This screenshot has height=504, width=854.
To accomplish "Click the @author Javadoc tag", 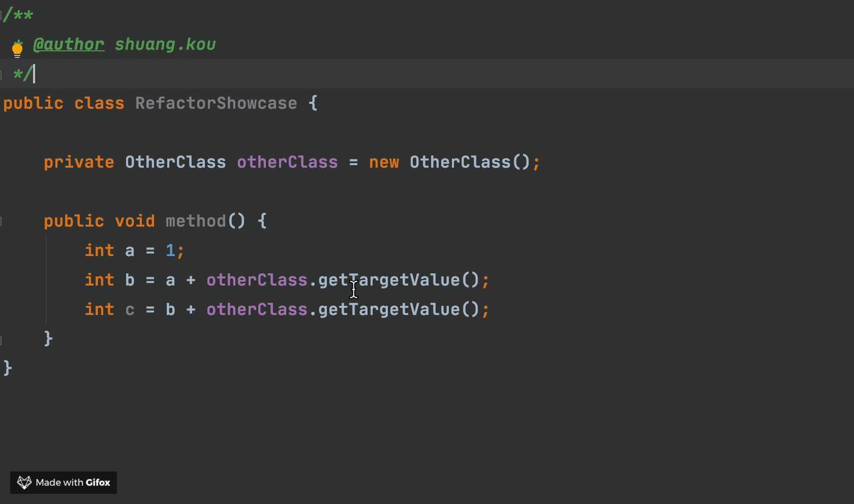I will point(68,45).
